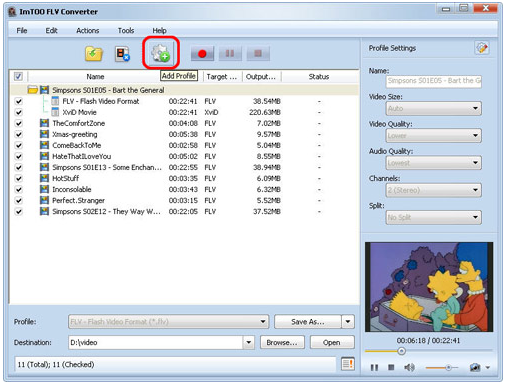Open snapshot options arrow next to camera
The width and height of the screenshot is (507, 384).
(x=488, y=368)
